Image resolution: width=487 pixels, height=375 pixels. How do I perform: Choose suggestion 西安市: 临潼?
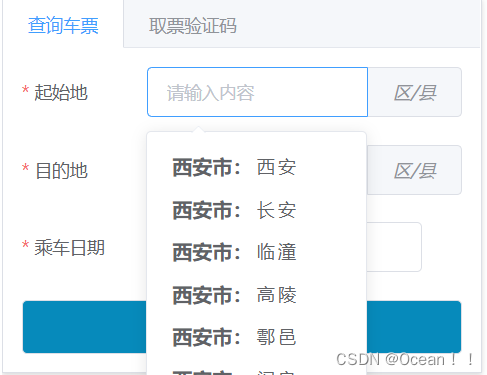point(257,252)
